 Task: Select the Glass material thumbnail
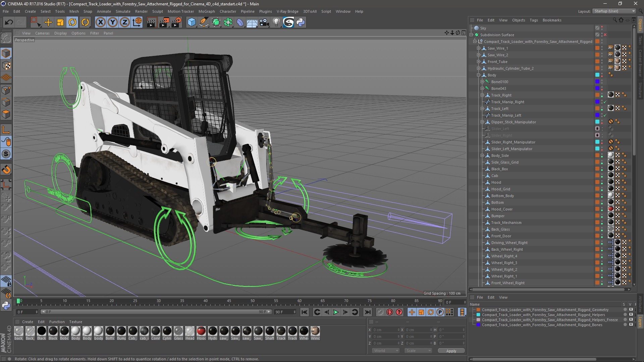click(178, 331)
